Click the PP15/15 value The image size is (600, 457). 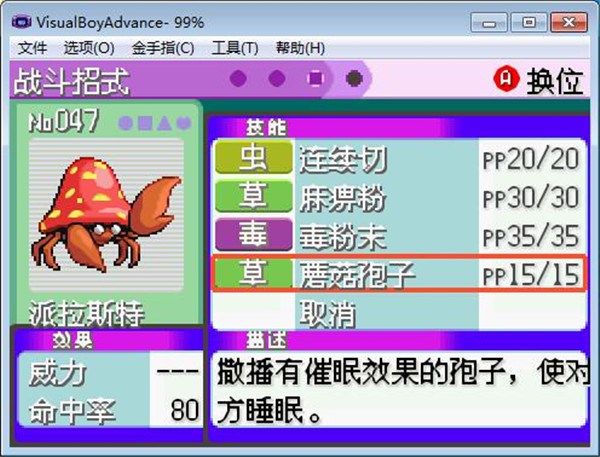530,275
